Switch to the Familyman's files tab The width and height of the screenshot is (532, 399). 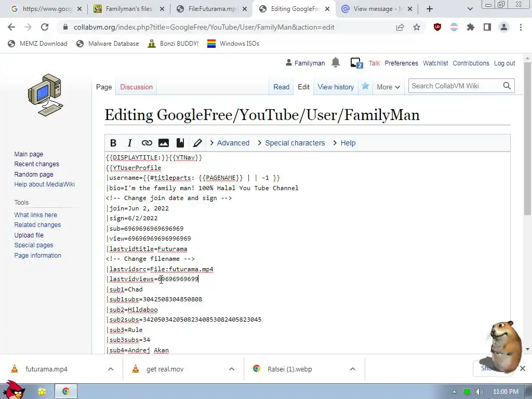[x=124, y=9]
